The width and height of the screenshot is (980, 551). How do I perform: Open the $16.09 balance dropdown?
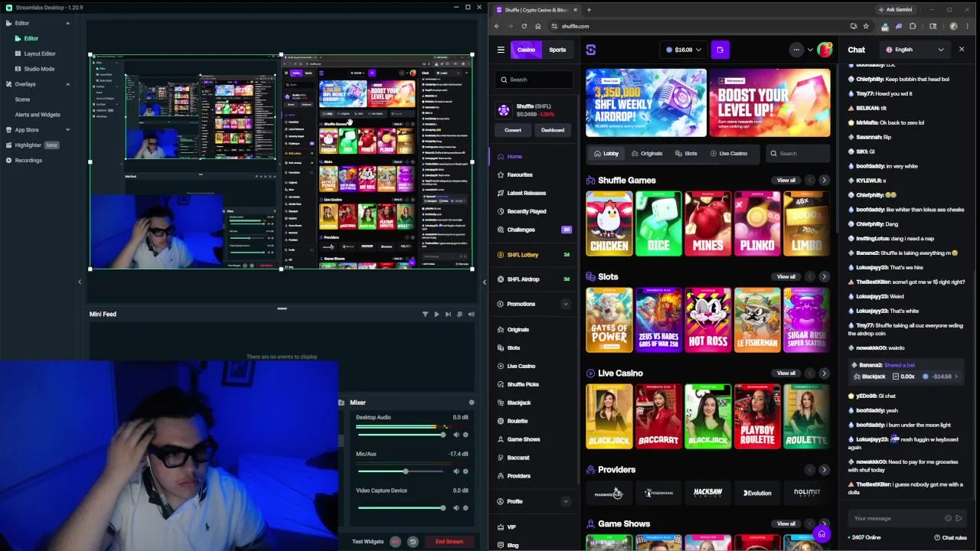[684, 50]
